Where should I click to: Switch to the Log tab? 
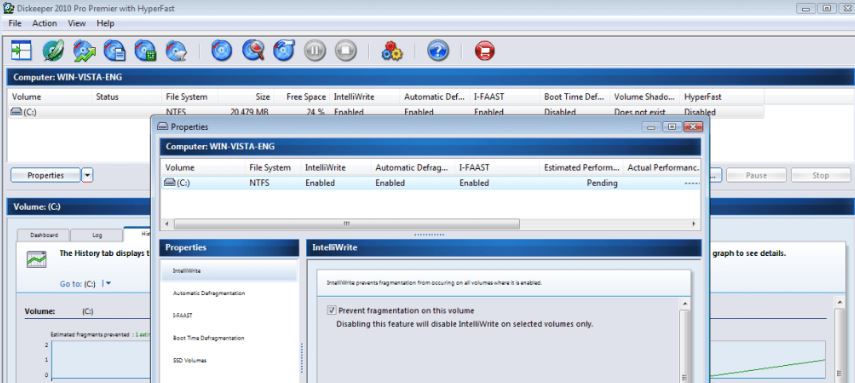pos(97,235)
